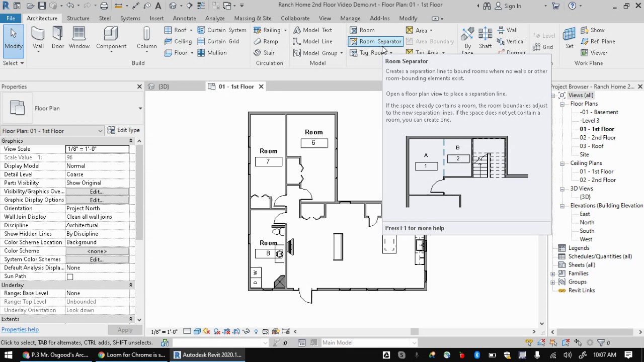Select the Wall tool in Build panel
Image resolution: width=644 pixels, height=362 pixels.
(x=38, y=38)
